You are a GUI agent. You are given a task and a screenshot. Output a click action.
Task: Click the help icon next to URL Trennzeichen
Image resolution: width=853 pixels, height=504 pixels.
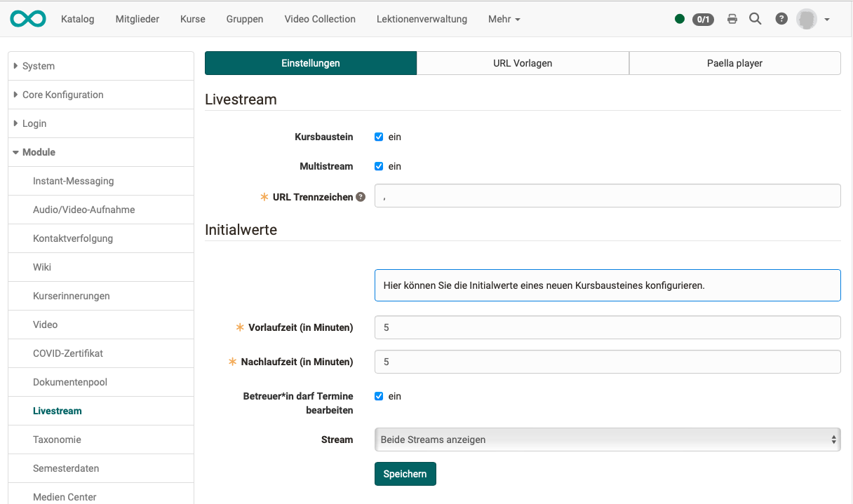point(360,197)
